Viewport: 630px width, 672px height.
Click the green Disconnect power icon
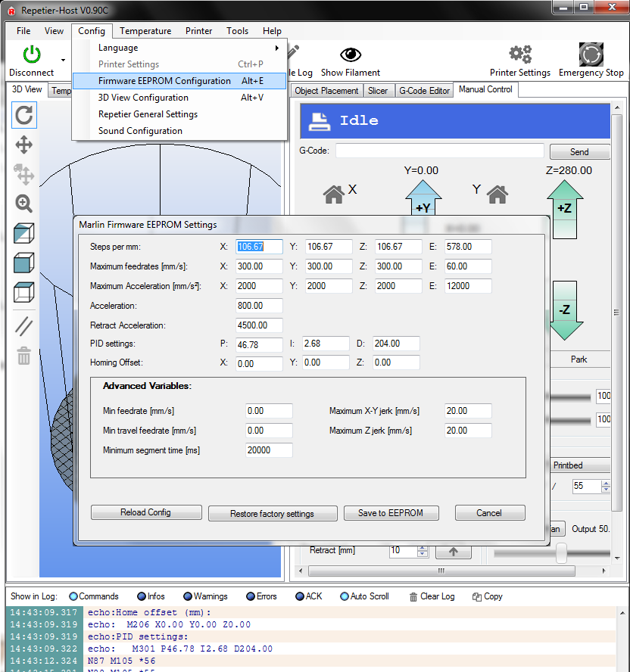[32, 54]
